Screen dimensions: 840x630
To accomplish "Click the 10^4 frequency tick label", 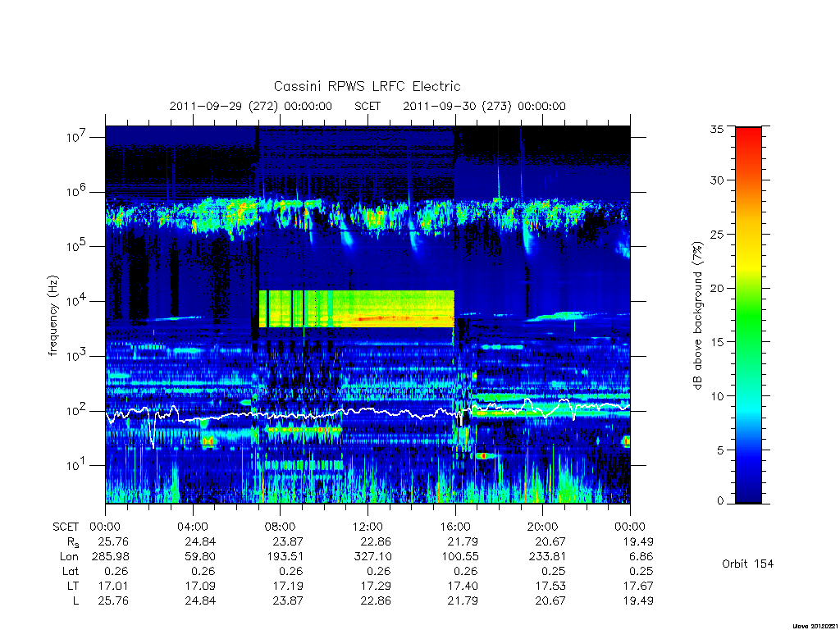I will point(76,300).
